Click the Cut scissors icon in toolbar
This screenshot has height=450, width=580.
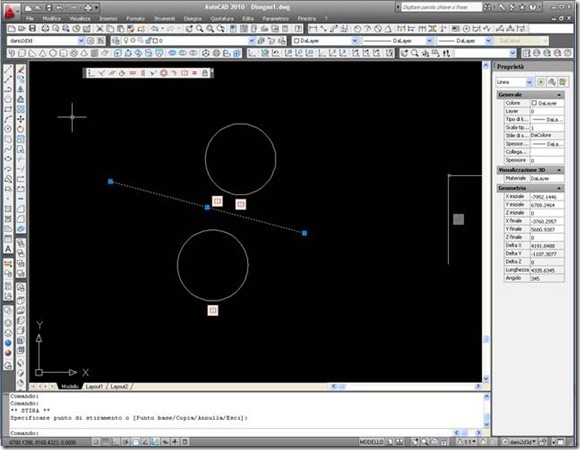100,28
